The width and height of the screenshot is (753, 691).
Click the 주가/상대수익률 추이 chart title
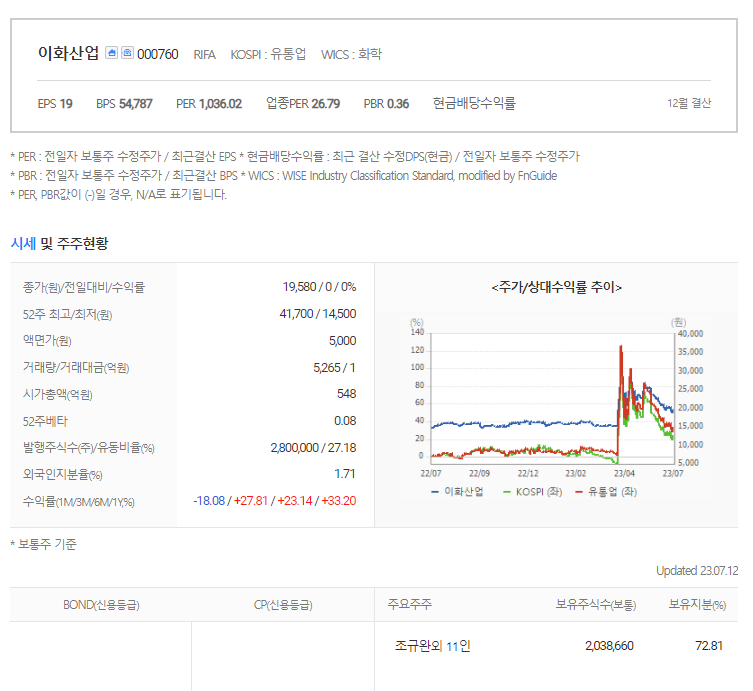[557, 287]
